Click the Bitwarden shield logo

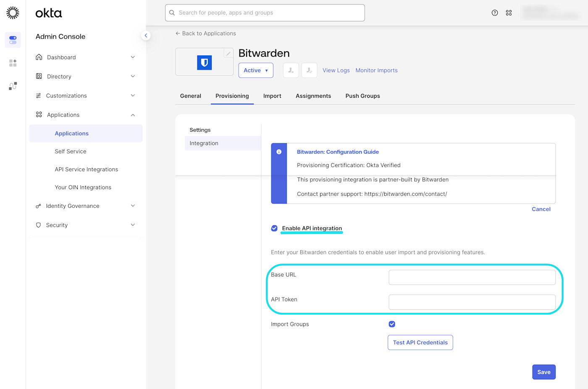coord(205,63)
